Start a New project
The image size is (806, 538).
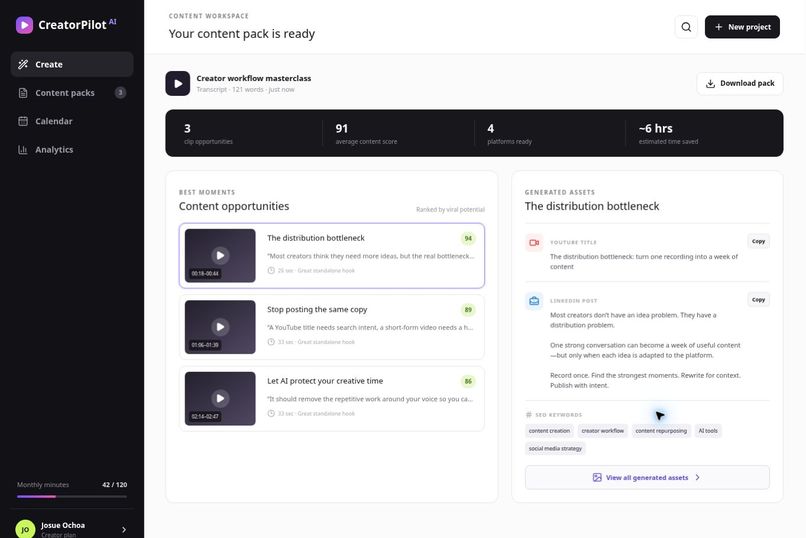(x=742, y=27)
